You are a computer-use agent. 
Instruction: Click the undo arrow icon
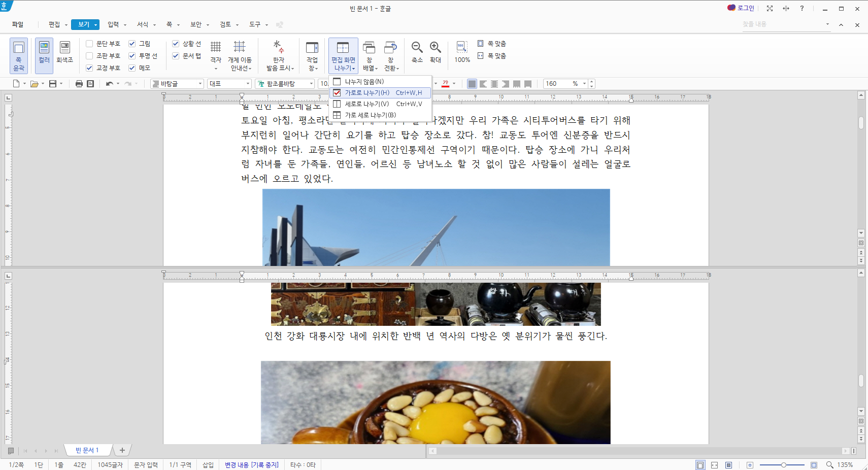(x=110, y=84)
